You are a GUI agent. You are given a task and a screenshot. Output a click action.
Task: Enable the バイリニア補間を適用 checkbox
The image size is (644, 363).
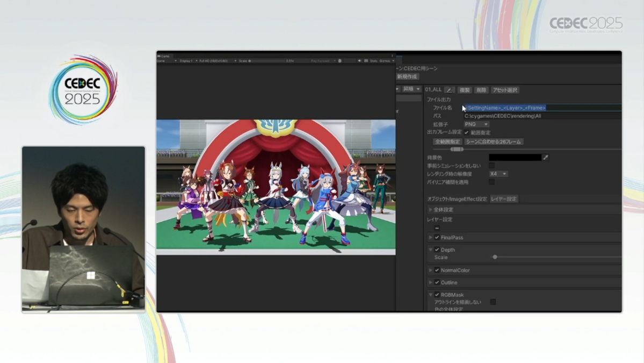click(x=491, y=182)
